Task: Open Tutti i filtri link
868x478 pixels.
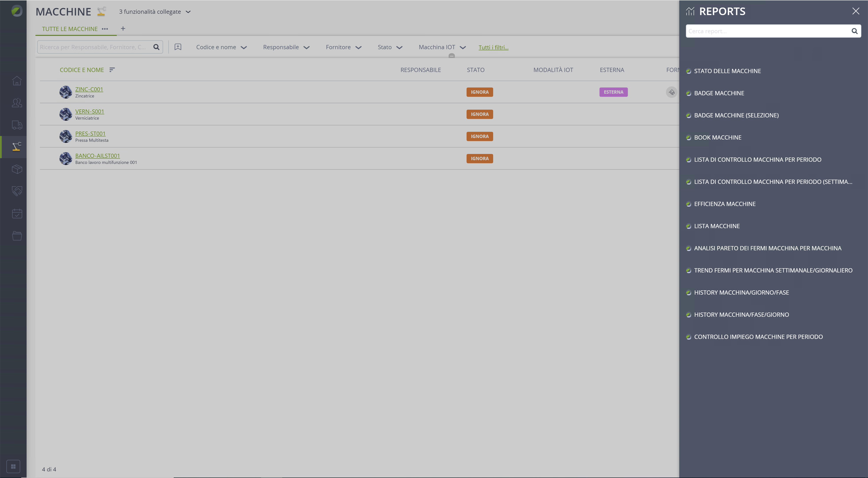Action: coord(493,47)
